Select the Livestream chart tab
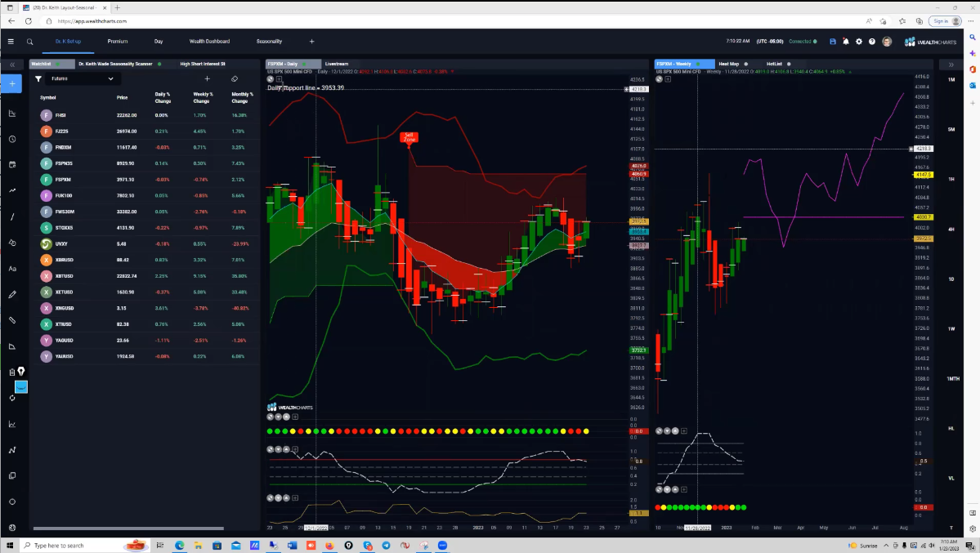This screenshot has height=553, width=980. click(x=336, y=64)
